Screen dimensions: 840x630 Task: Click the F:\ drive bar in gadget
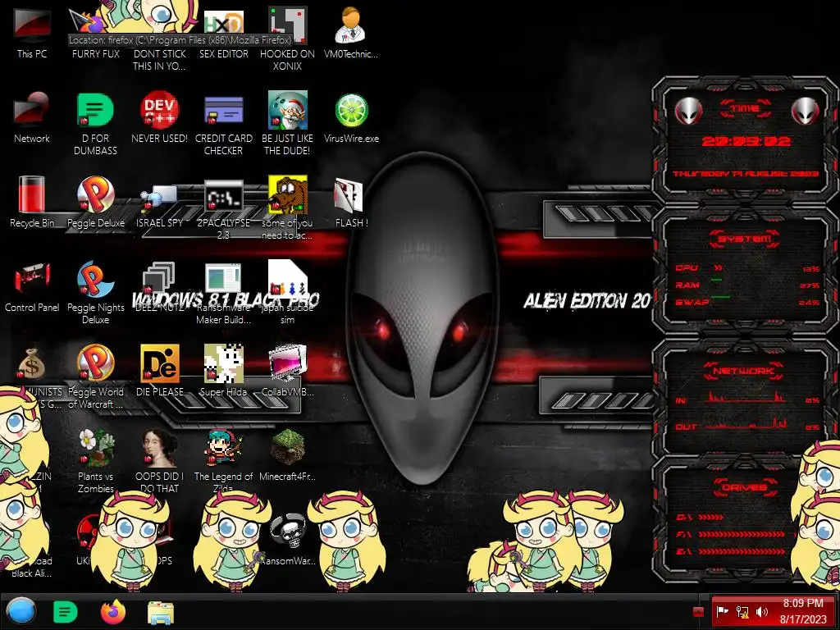tap(730, 534)
